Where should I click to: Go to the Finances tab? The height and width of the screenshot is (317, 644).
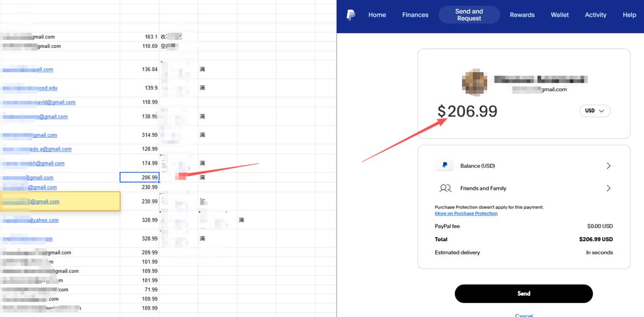pyautogui.click(x=415, y=15)
